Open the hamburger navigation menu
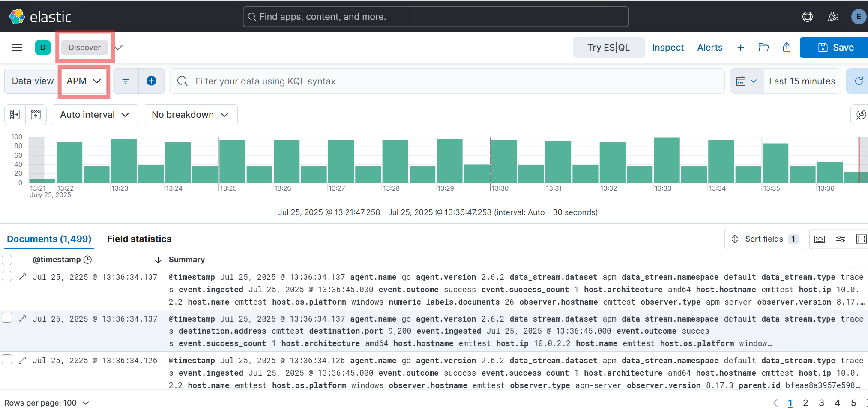The height and width of the screenshot is (409, 868). coord(17,48)
